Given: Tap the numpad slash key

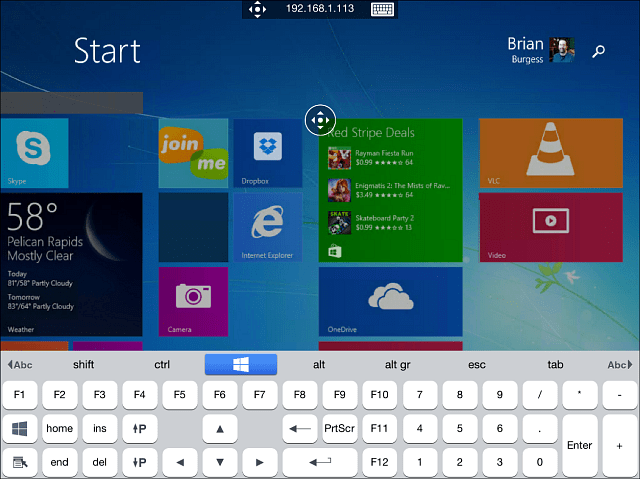Looking at the screenshot, I should click(540, 395).
